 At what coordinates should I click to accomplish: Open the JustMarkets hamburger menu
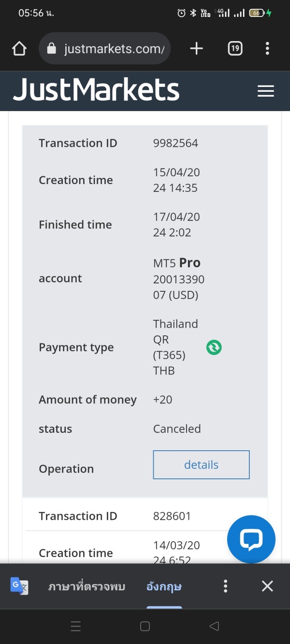click(x=265, y=91)
